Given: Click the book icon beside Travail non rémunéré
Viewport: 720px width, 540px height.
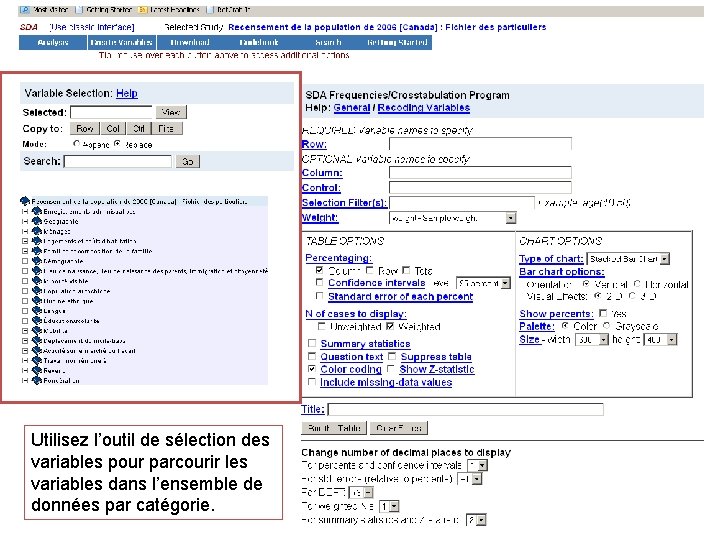Looking at the screenshot, I should pyautogui.click(x=37, y=360).
